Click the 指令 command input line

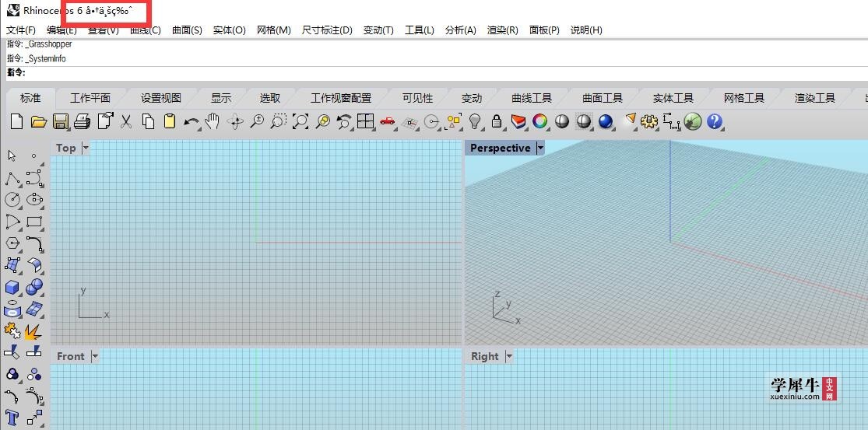pos(437,73)
